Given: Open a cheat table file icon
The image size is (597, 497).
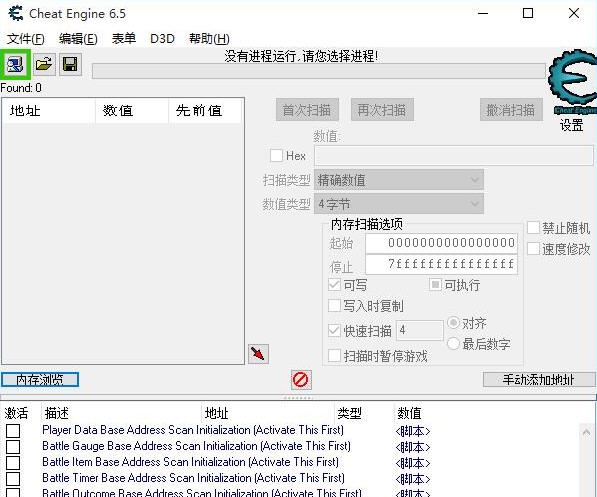Looking at the screenshot, I should click(44, 64).
